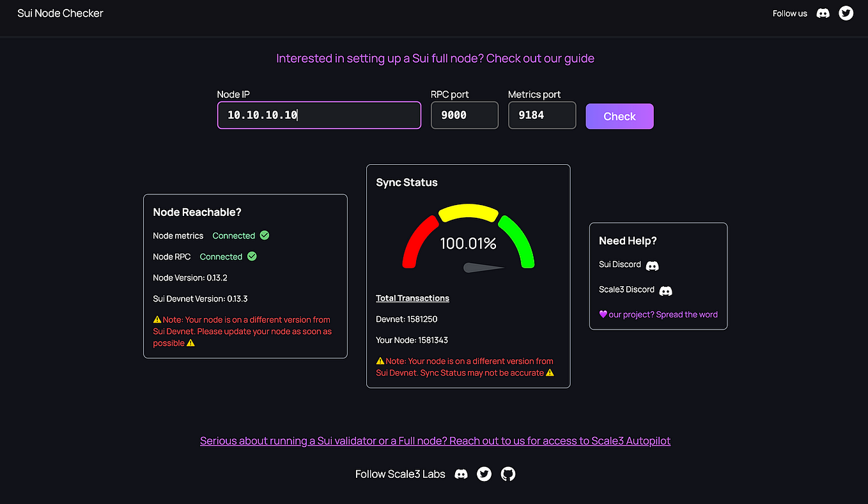
Task: Click the green checkmark beside Node metrics Connected
Action: pos(264,235)
